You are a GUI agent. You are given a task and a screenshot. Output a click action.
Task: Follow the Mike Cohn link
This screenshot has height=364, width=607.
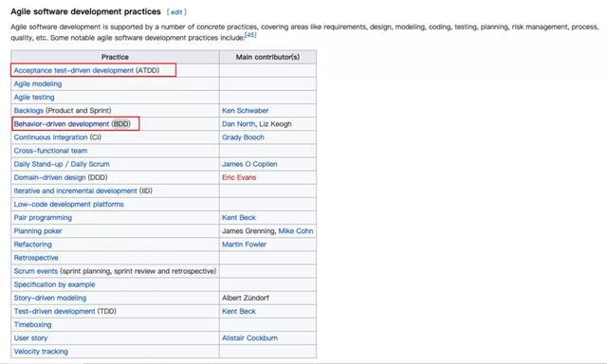click(x=296, y=231)
